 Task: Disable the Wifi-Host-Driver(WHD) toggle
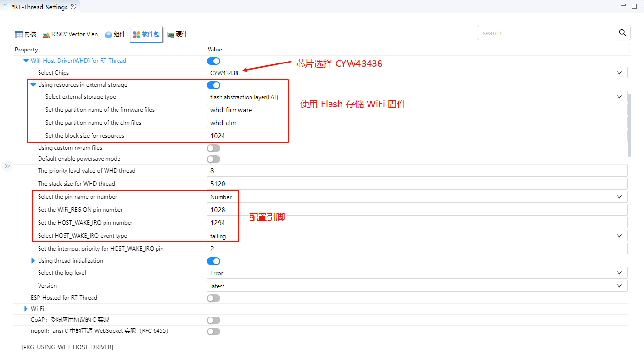(x=213, y=61)
